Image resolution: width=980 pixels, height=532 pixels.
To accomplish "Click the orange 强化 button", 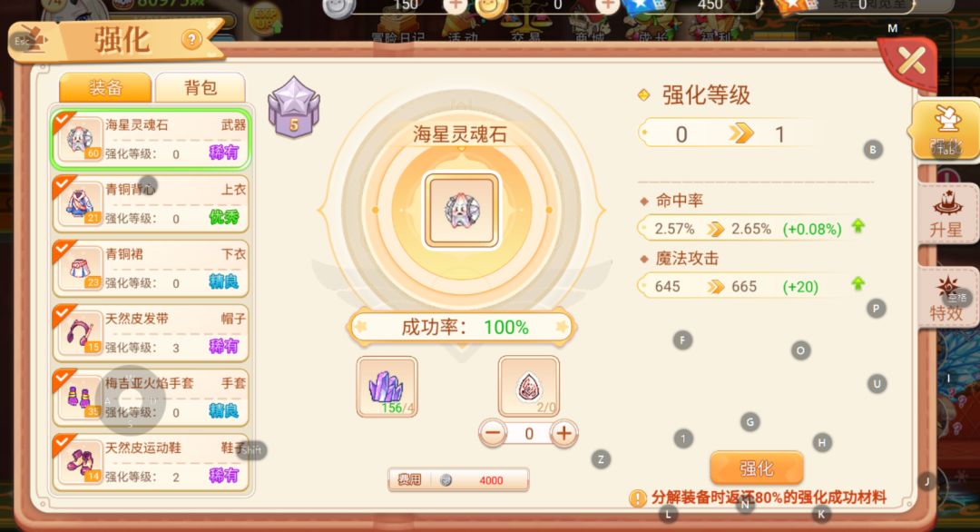I will 756,468.
